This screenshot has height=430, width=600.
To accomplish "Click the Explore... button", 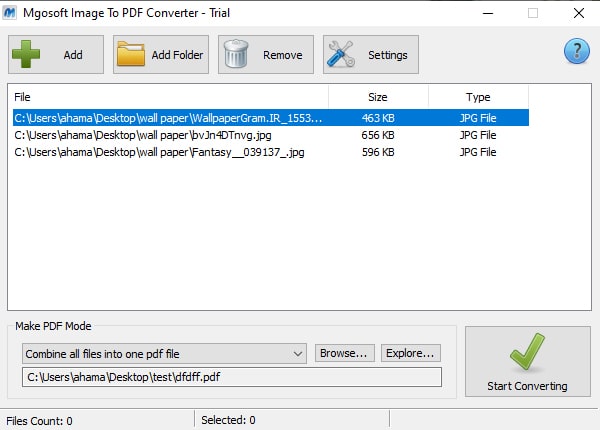I will pyautogui.click(x=411, y=353).
